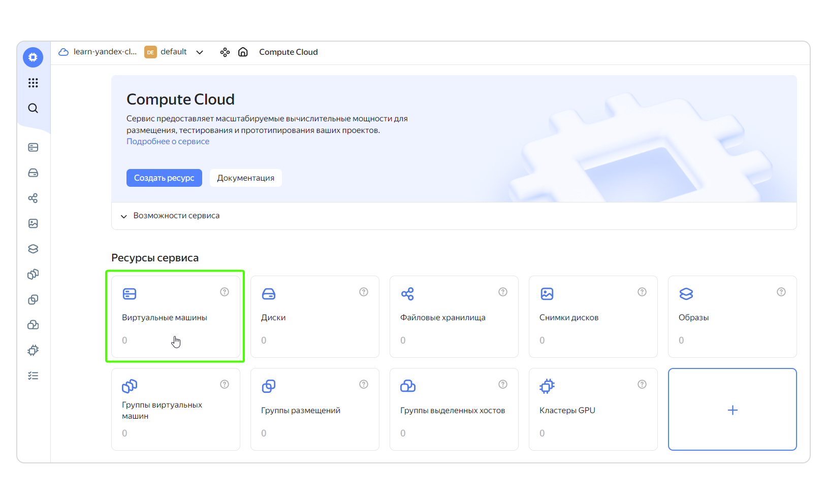This screenshot has width=827, height=504.
Task: Show help for Кластеры GPU card
Action: pos(642,384)
